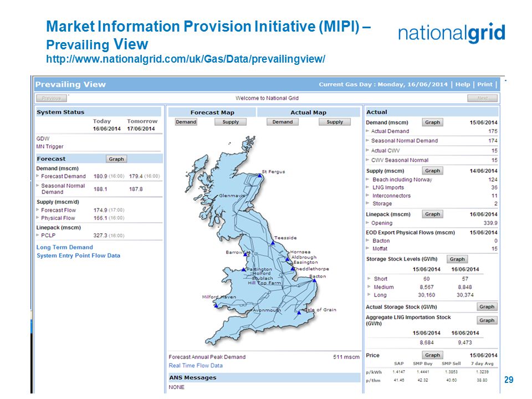Open the Real Time Flow Data link

tap(196, 365)
